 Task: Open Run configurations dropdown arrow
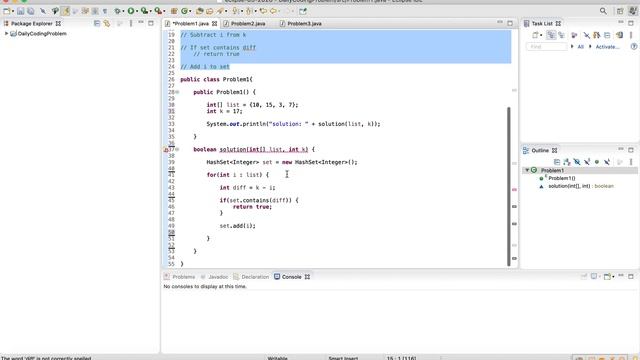138,11
